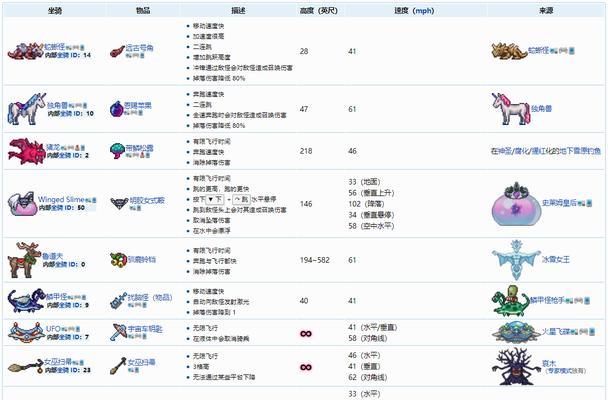Open the 哀木 source link
The width and height of the screenshot is (608, 400).
(549, 363)
